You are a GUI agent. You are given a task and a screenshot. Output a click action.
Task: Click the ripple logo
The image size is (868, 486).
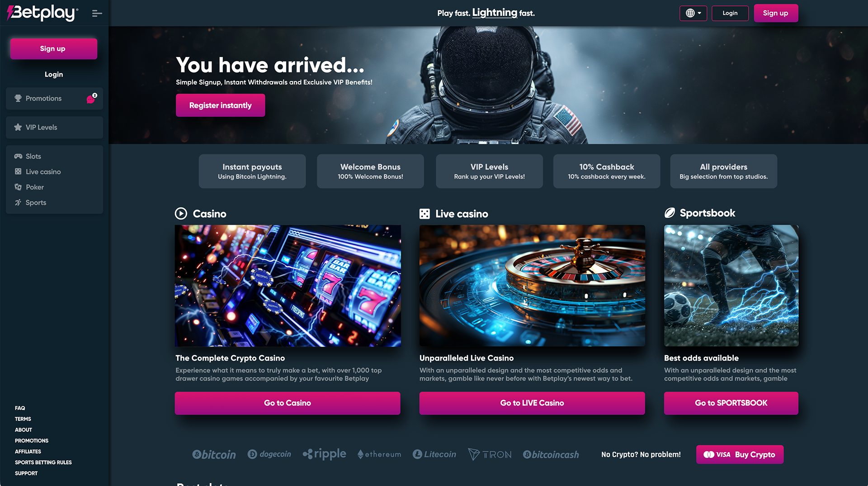click(x=324, y=454)
